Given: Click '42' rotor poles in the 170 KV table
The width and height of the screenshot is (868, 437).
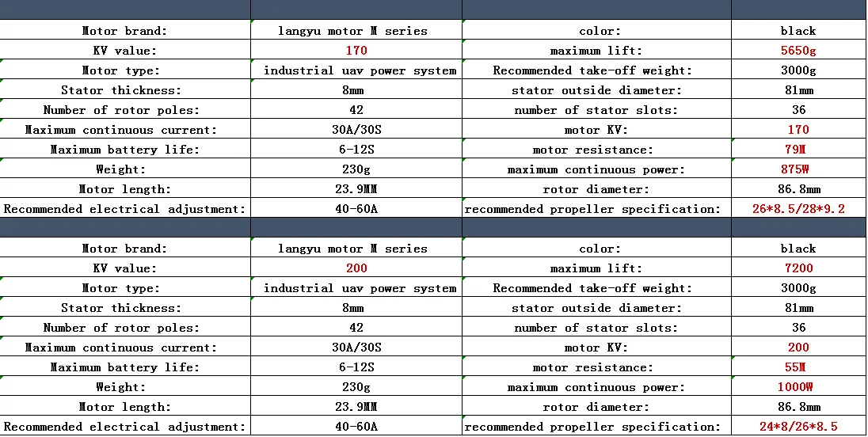Looking at the screenshot, I should [x=356, y=110].
